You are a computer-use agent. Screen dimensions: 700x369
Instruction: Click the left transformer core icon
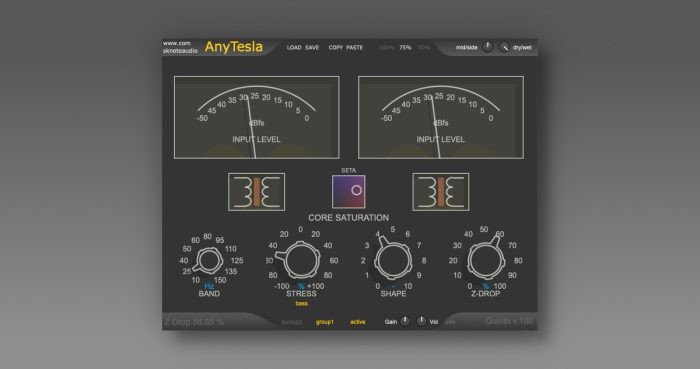point(256,192)
